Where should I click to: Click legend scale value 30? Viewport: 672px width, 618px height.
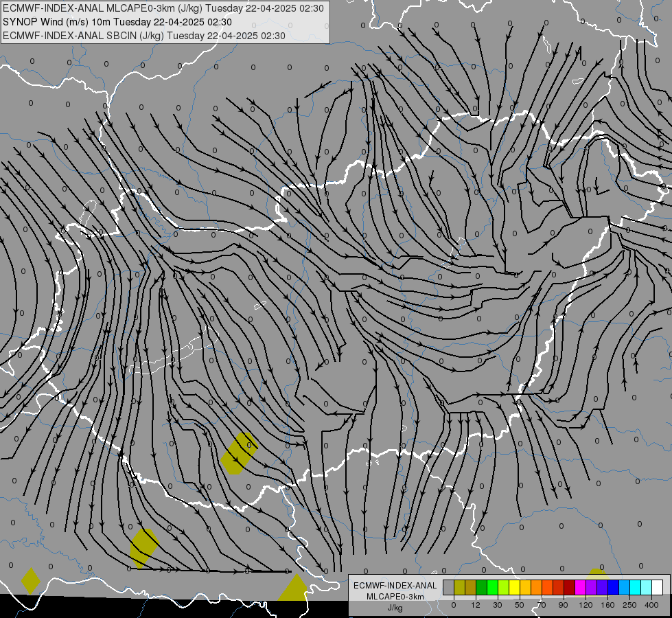pyautogui.click(x=498, y=605)
